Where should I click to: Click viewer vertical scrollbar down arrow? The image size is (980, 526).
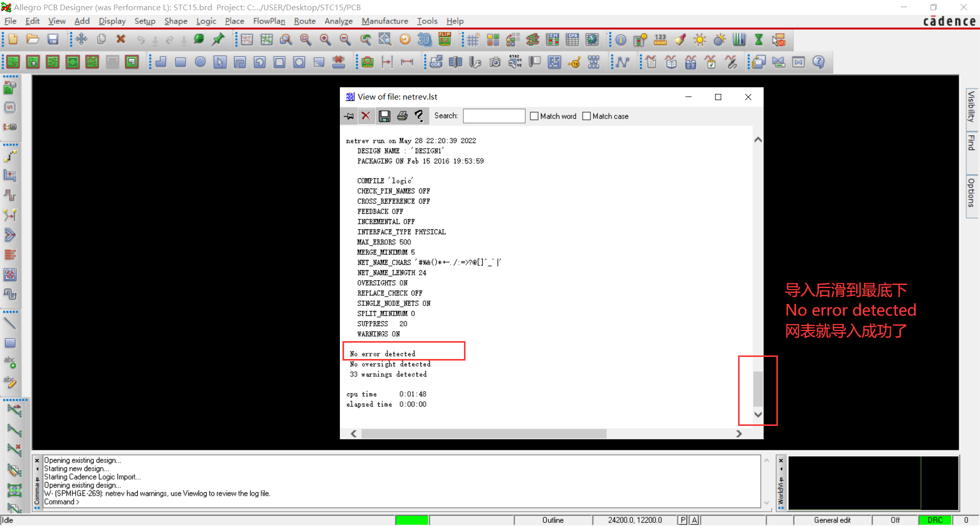tap(758, 415)
